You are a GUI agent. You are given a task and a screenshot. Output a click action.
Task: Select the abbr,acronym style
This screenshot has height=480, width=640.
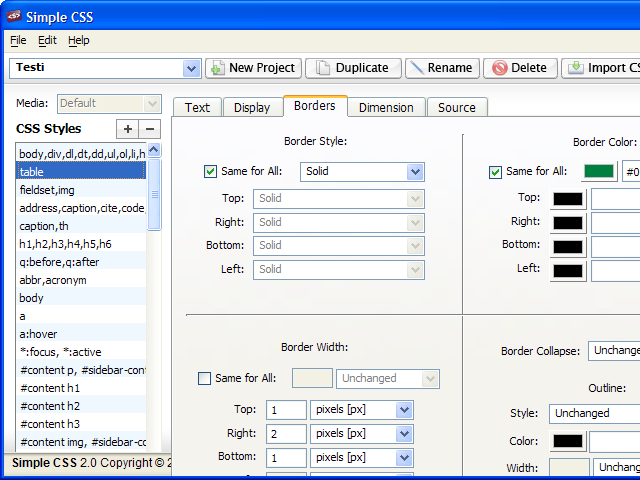click(81, 280)
